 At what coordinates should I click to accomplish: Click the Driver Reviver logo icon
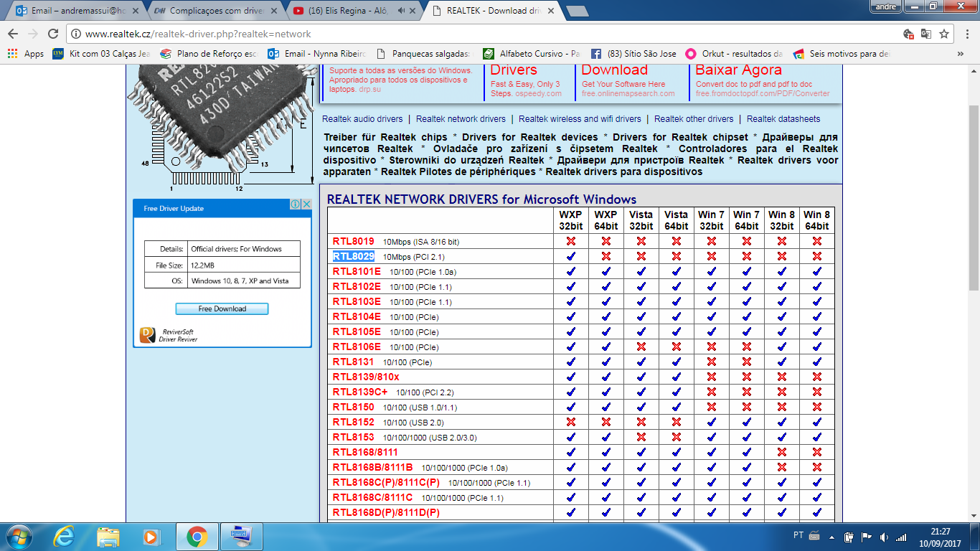tap(147, 335)
